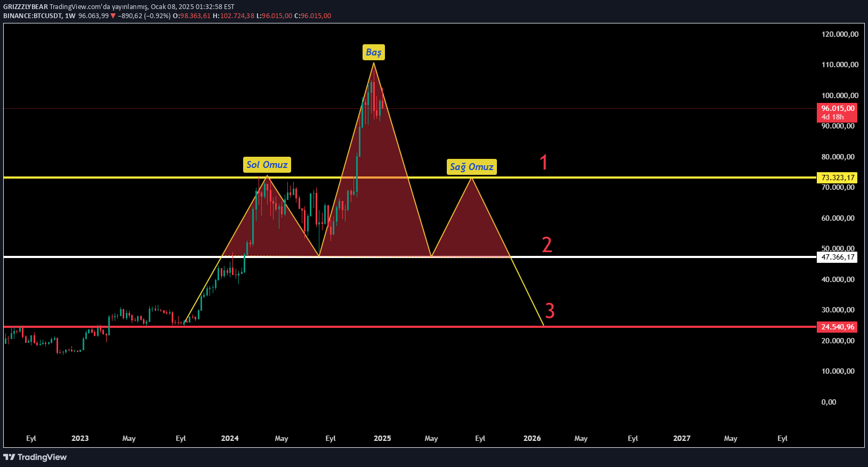This screenshot has height=467, width=868.
Task: Click the 120.000,00 price axis value
Action: pos(840,34)
